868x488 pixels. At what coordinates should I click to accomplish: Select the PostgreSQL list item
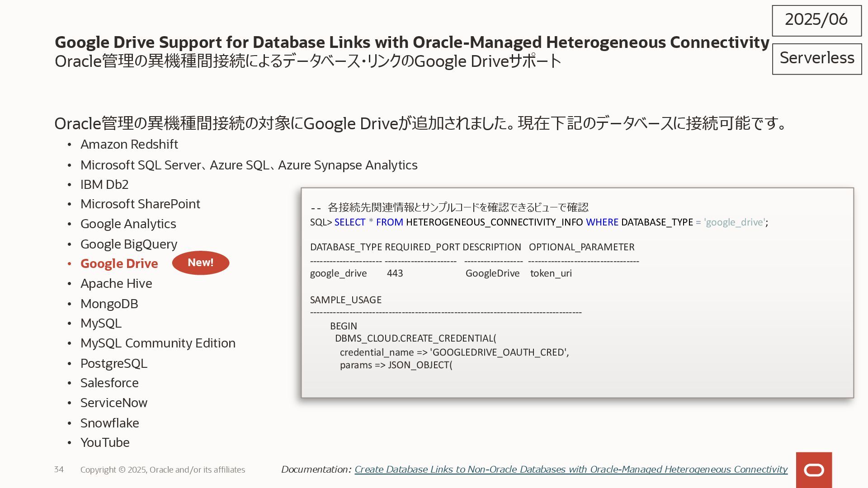point(114,363)
